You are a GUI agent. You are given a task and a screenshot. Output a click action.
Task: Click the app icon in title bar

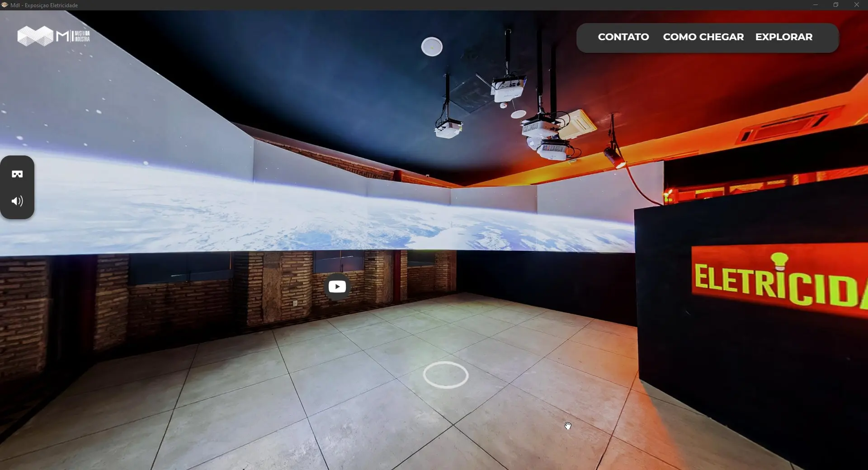coord(5,5)
